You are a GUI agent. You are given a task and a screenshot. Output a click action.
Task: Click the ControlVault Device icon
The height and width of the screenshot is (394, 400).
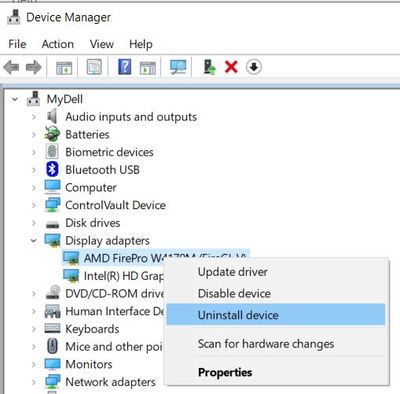pos(52,205)
